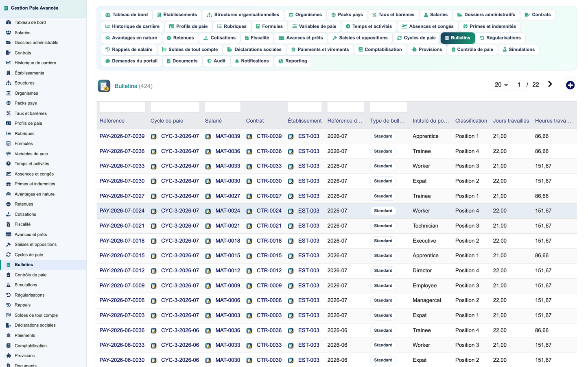Click the Contrat column header

(x=255, y=121)
